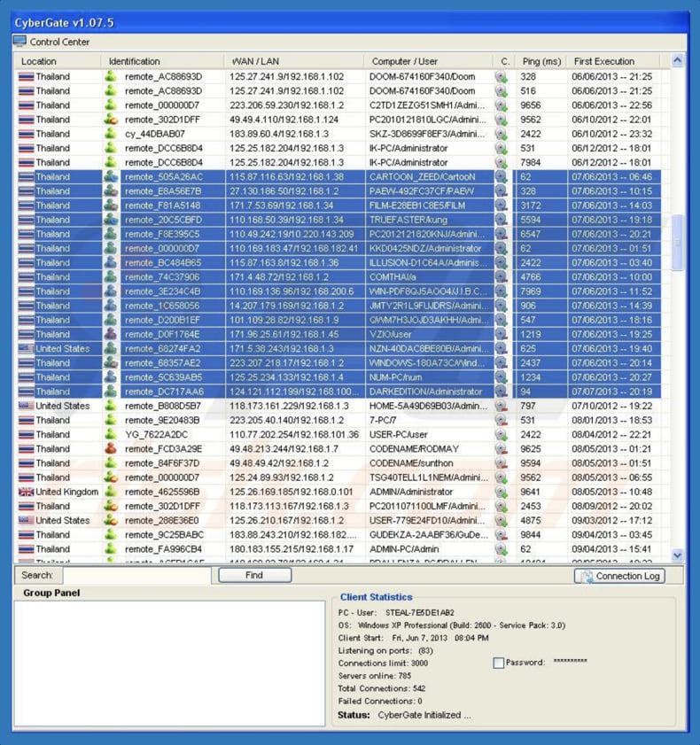
Task: Click the Control Center monitor icon
Action: coord(19,42)
